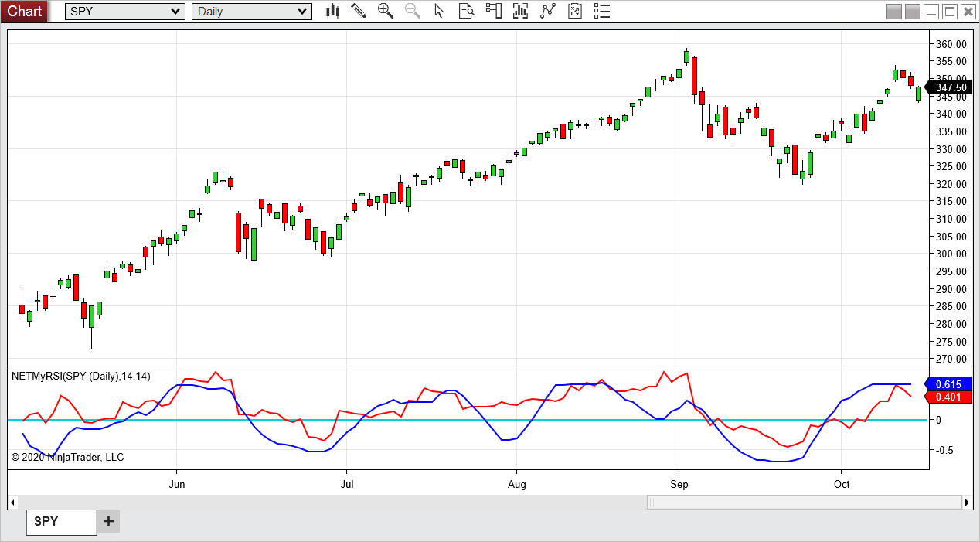Click the 2020 NinjaTrader, LLC copyright text
980x542 pixels.
pos(67,457)
